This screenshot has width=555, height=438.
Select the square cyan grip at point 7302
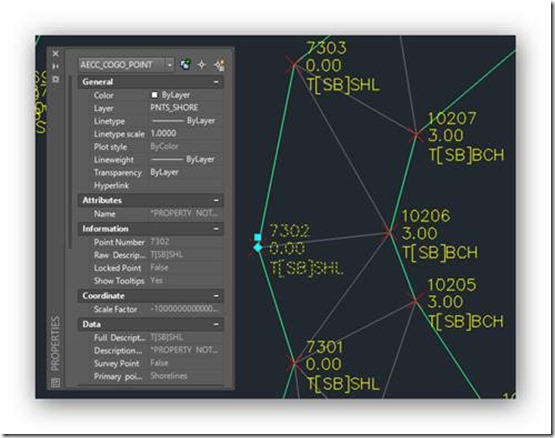(258, 237)
